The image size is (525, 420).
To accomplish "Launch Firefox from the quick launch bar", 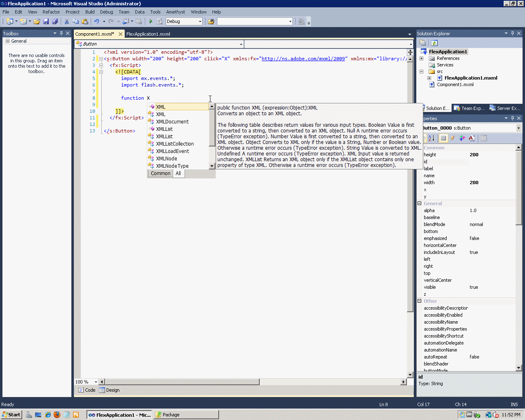I will point(57,415).
